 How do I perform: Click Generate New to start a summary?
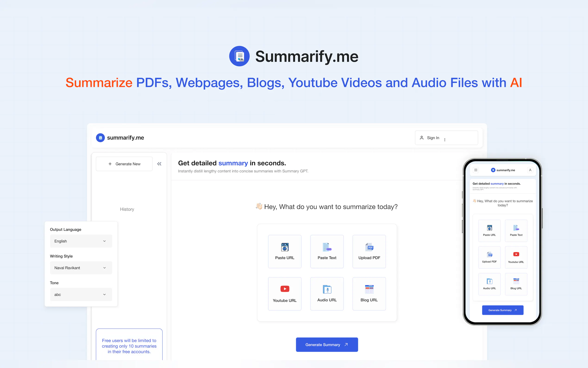point(124,164)
